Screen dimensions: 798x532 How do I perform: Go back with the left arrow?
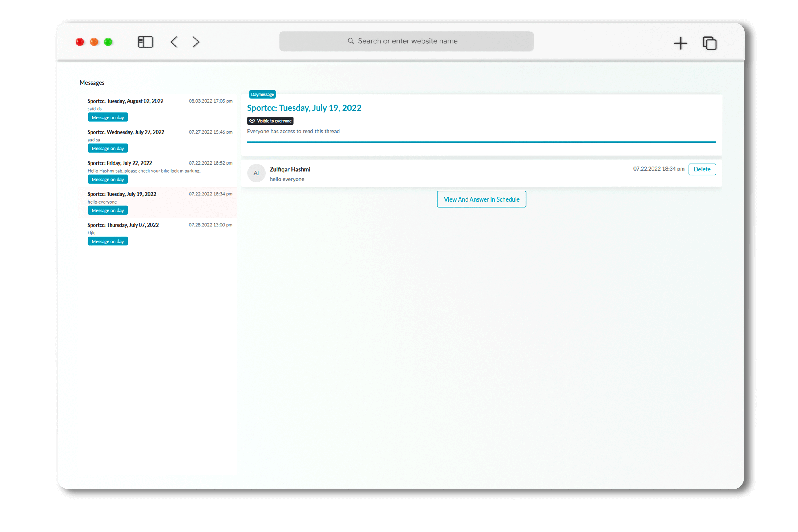point(174,42)
